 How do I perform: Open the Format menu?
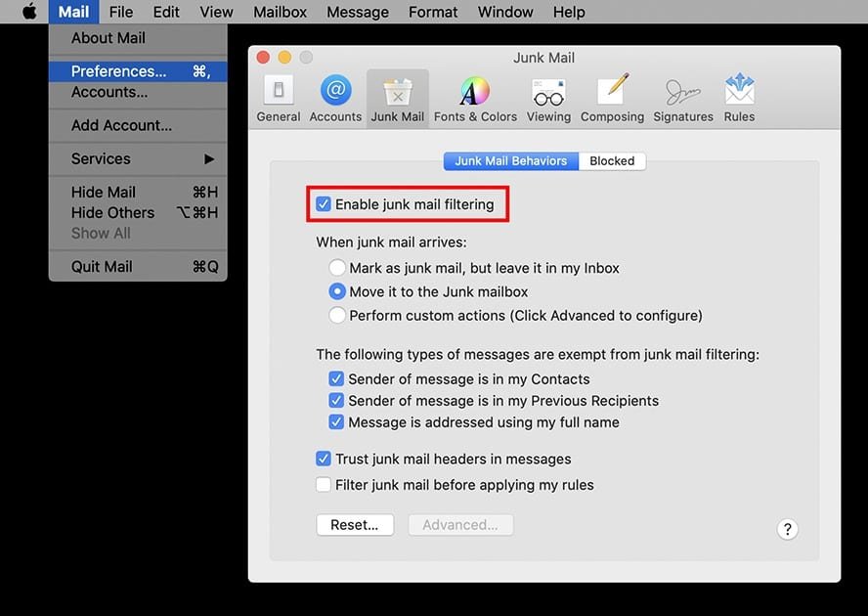pyautogui.click(x=433, y=12)
